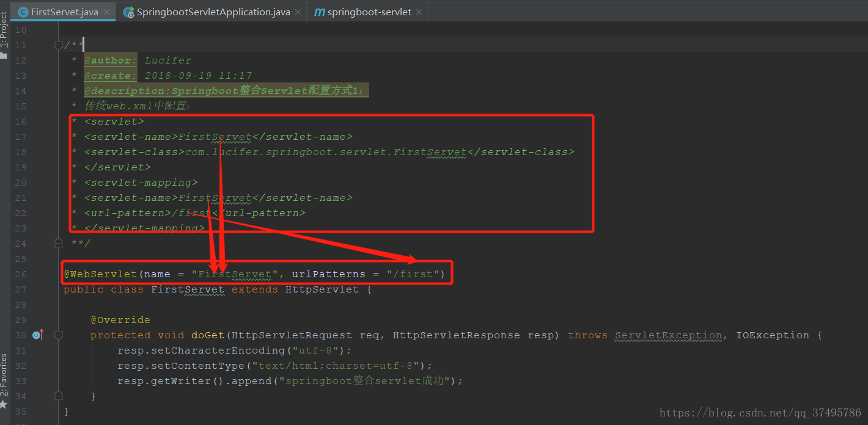Image resolution: width=868 pixels, height=425 pixels.
Task: Toggle visibility of the gutter fold region at line 24
Action: (58, 242)
